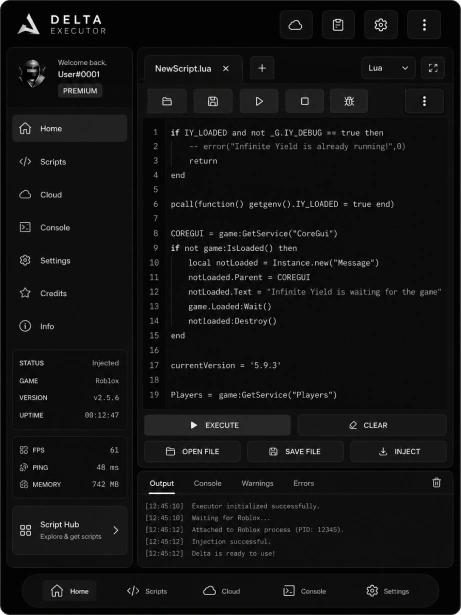Click Scripts in bottom navigation bar
The image size is (461, 615).
click(x=147, y=591)
